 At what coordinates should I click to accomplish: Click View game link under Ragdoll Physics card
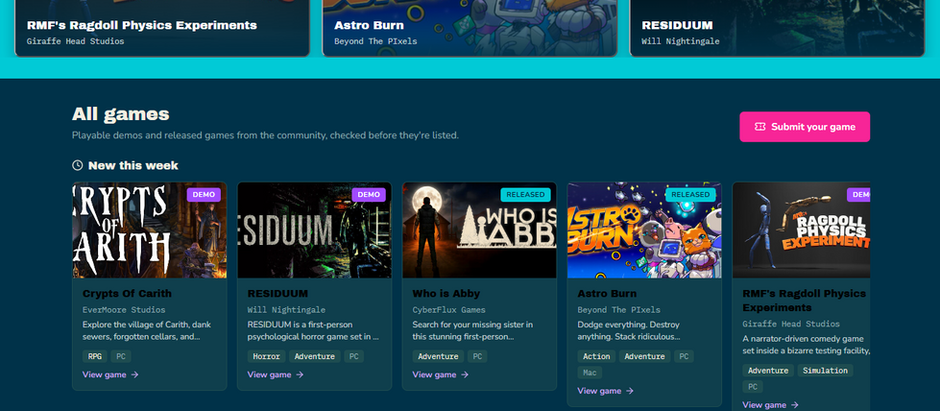coord(770,405)
